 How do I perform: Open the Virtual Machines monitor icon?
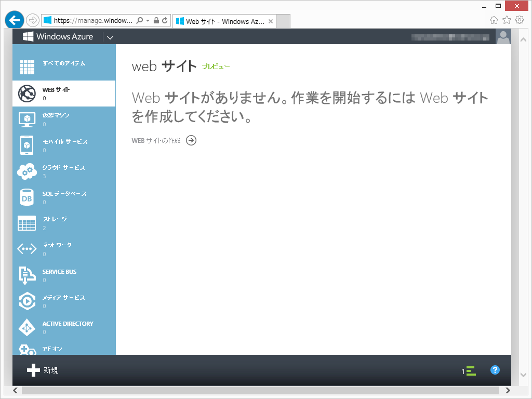27,120
